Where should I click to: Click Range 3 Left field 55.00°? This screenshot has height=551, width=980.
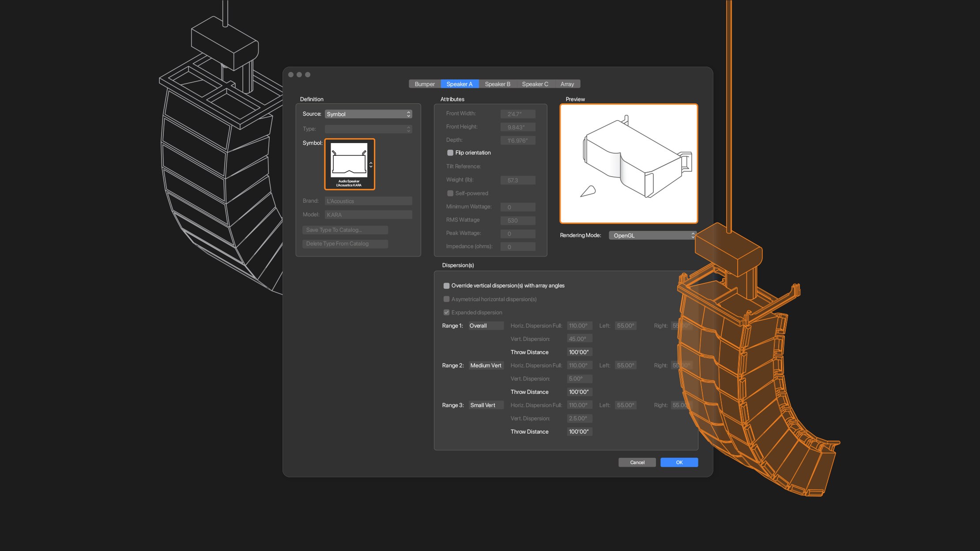click(x=626, y=405)
